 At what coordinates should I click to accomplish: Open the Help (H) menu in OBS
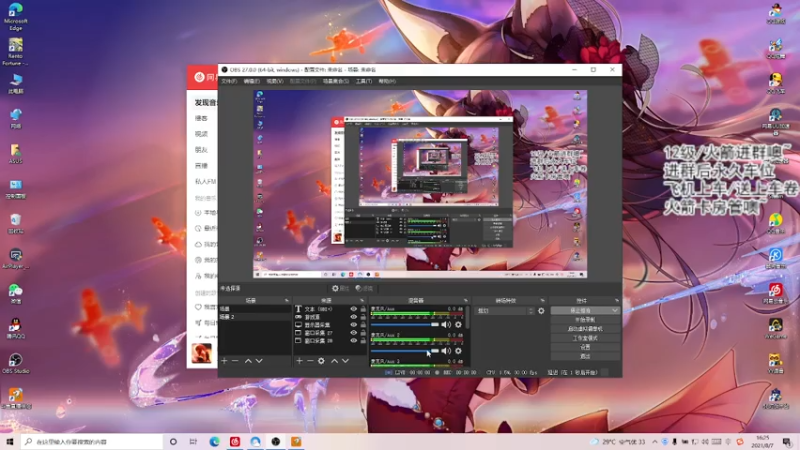[387, 81]
